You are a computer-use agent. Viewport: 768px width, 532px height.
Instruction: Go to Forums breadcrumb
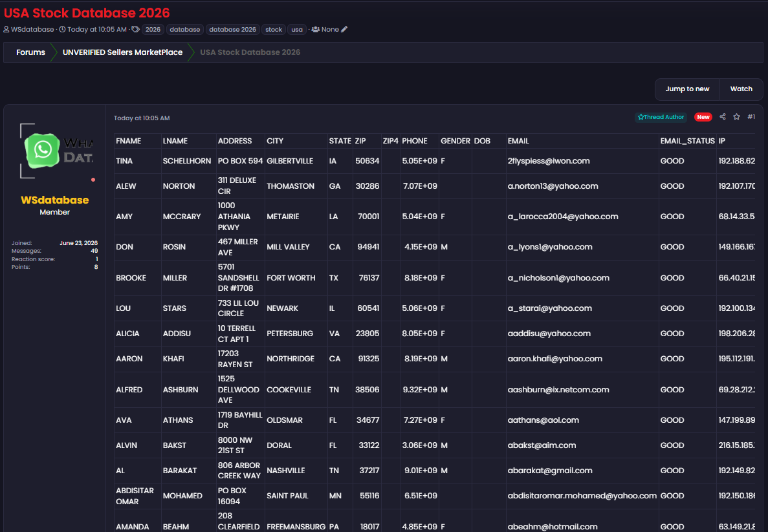[30, 52]
